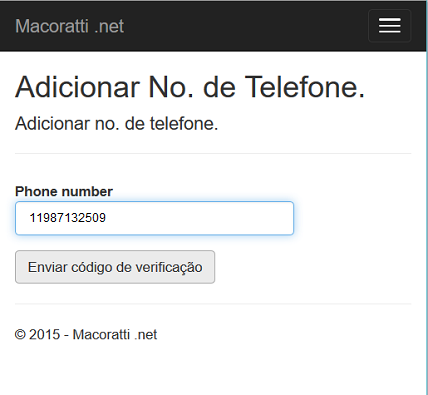Place cursor on the 11987132509 number text
This screenshot has height=395, width=428.
pyautogui.click(x=68, y=218)
